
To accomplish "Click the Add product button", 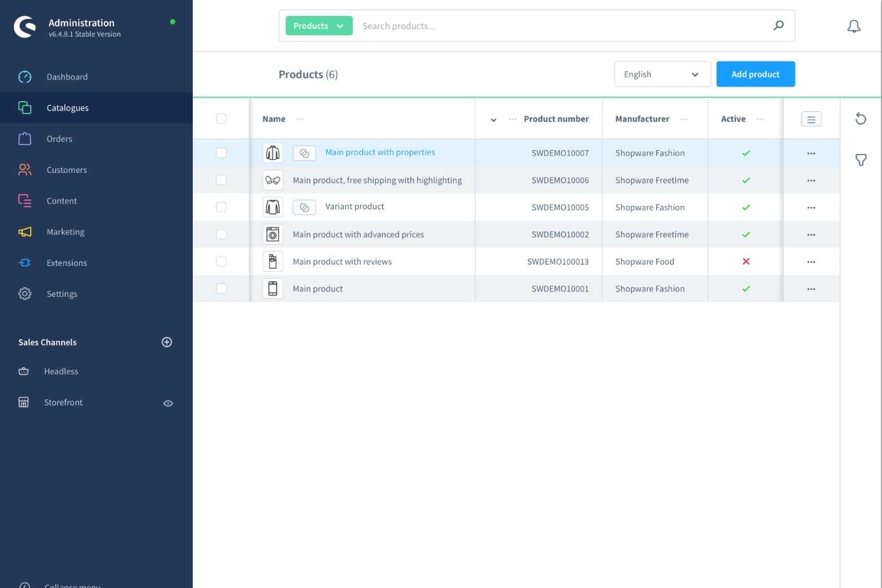I will (x=755, y=74).
